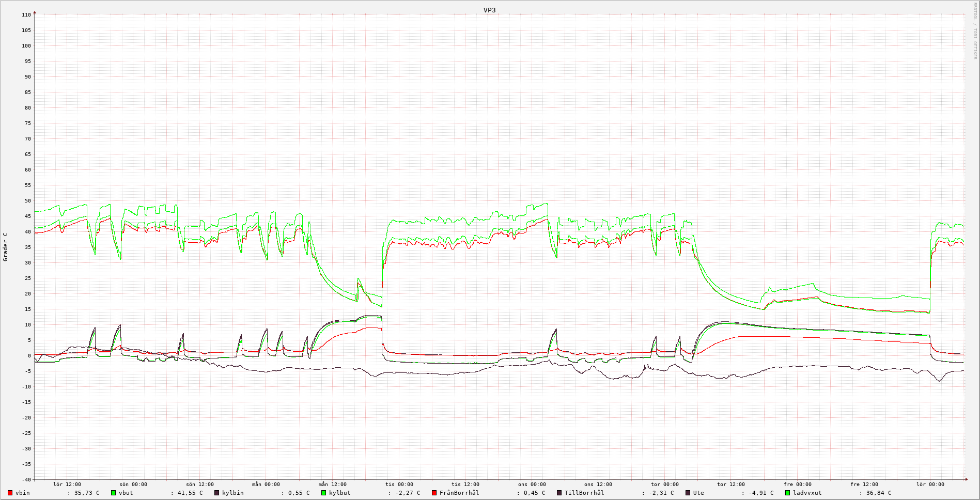Viewport: 980px width, 500px height.
Task: Click the 'fre 12:00' time axis label
Action: pos(864,485)
